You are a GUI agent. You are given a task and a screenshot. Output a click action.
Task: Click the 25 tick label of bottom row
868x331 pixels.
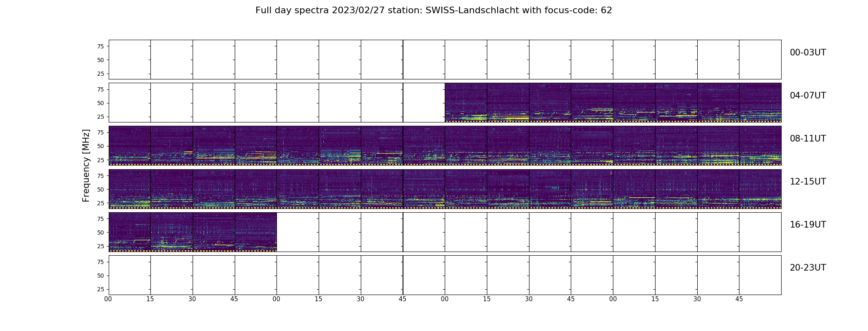100,289
